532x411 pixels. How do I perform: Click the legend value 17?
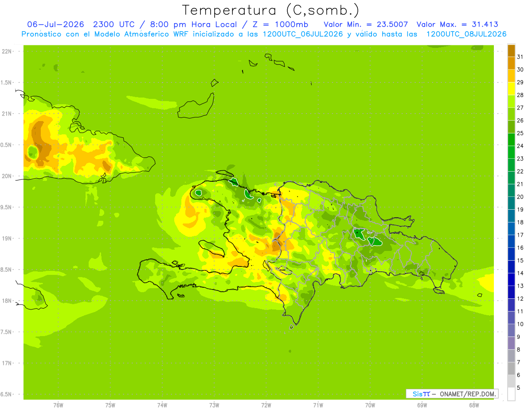coord(520,235)
